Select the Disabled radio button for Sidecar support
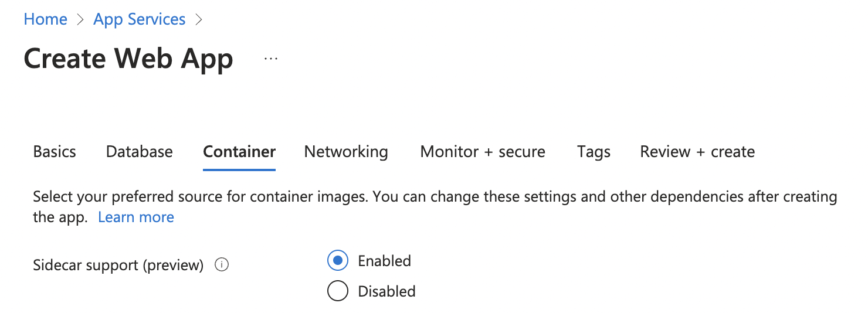Image resolution: width=868 pixels, height=313 pixels. coord(338,291)
